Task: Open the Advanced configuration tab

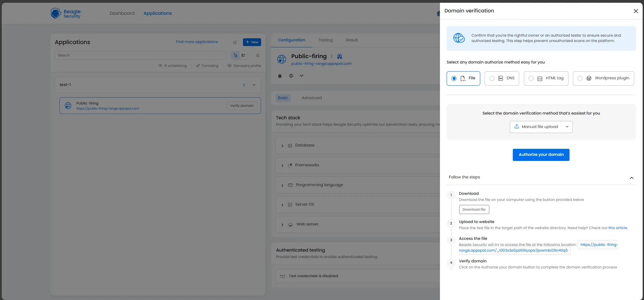Action: (x=311, y=98)
